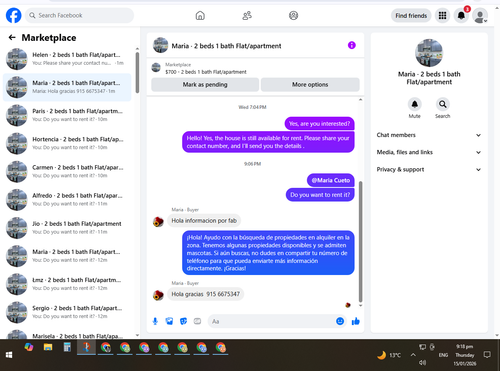Open the taskbar clock and date
The width and height of the screenshot is (500, 371).
click(465, 355)
